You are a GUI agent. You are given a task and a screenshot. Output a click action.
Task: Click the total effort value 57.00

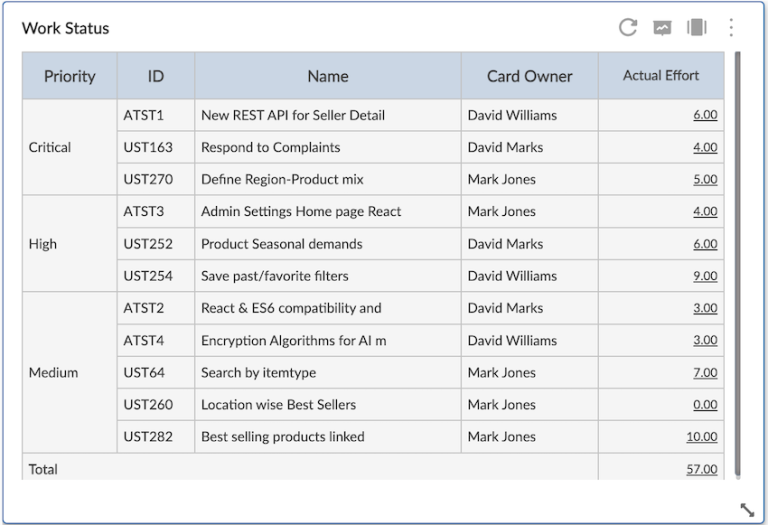point(702,469)
